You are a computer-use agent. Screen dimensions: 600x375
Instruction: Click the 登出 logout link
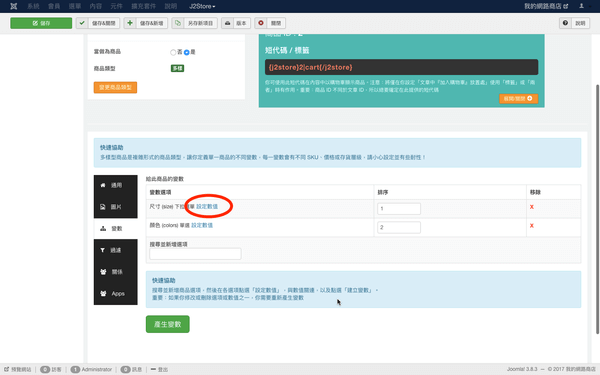tap(160, 369)
